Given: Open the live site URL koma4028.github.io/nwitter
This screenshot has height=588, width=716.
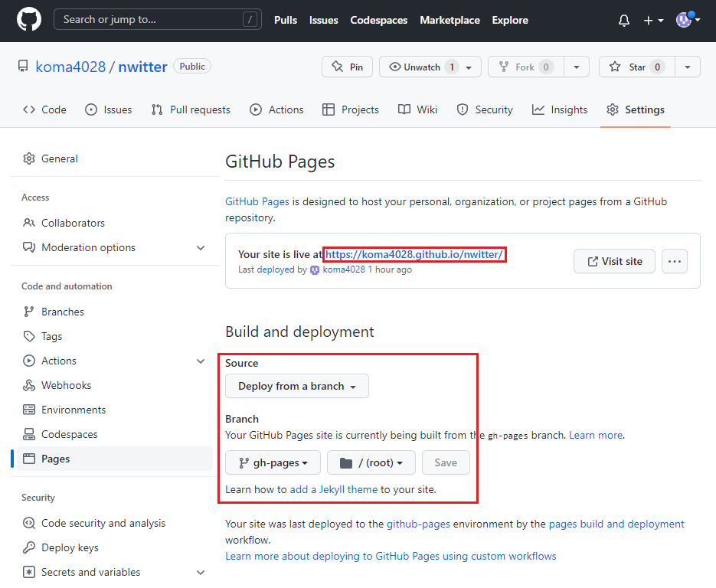Looking at the screenshot, I should click(x=414, y=254).
